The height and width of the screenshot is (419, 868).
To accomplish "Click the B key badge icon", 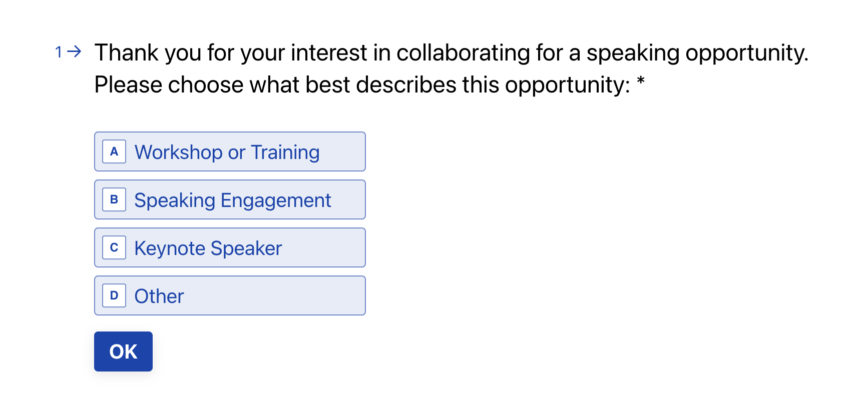I will (114, 199).
